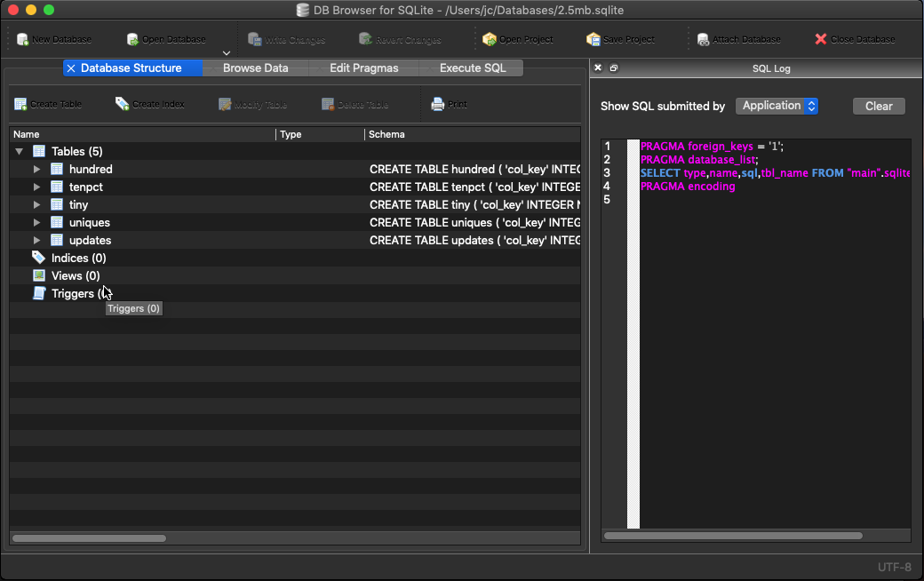924x581 pixels.
Task: Select the Create Index tool
Action: (x=151, y=104)
